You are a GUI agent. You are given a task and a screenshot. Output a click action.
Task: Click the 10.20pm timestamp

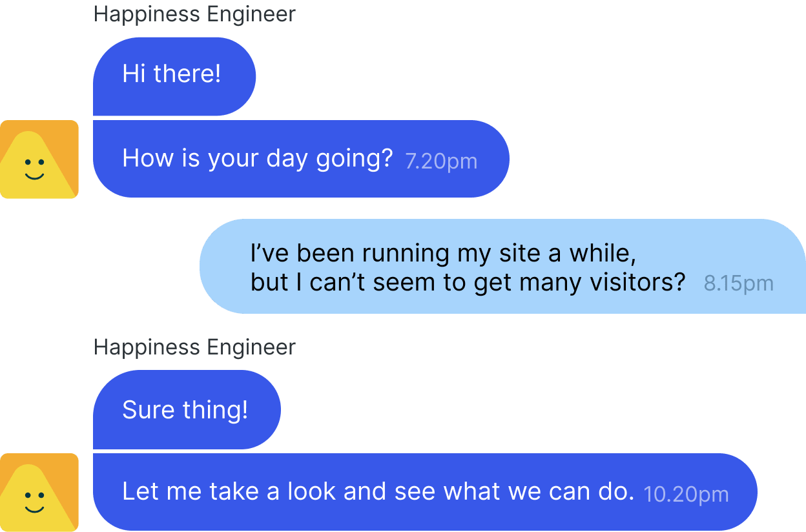(686, 495)
